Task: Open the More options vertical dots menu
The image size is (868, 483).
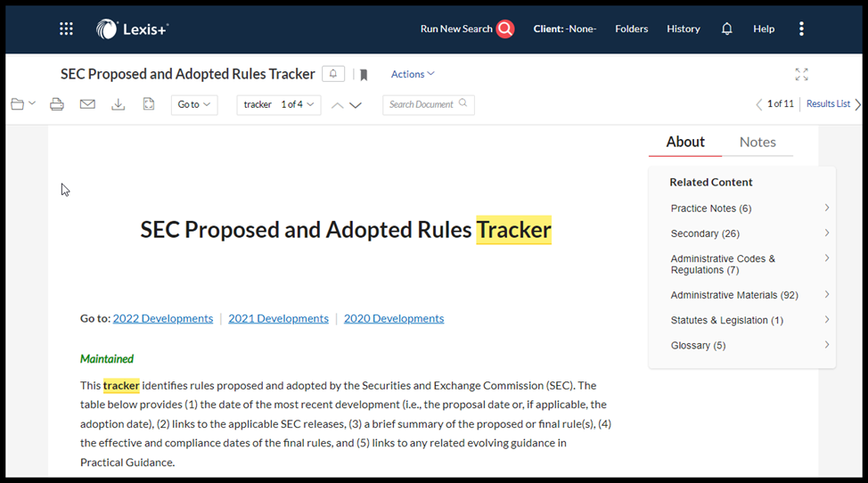Action: point(801,29)
